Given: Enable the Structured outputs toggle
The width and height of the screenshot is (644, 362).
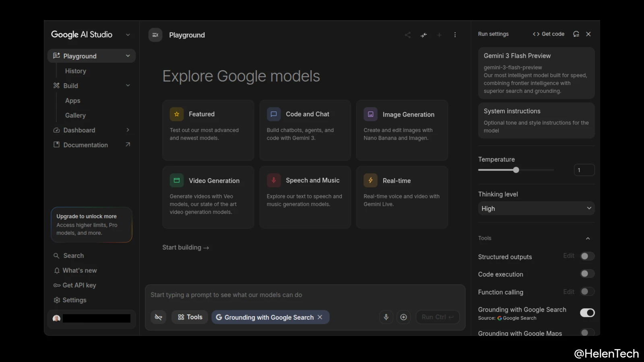Looking at the screenshot, I should [x=587, y=256].
